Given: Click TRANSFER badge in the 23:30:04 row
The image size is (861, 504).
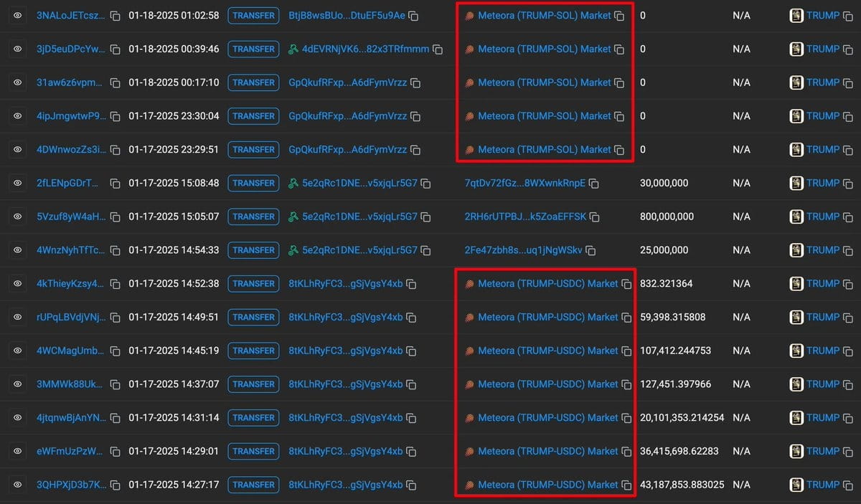Looking at the screenshot, I should [x=253, y=116].
